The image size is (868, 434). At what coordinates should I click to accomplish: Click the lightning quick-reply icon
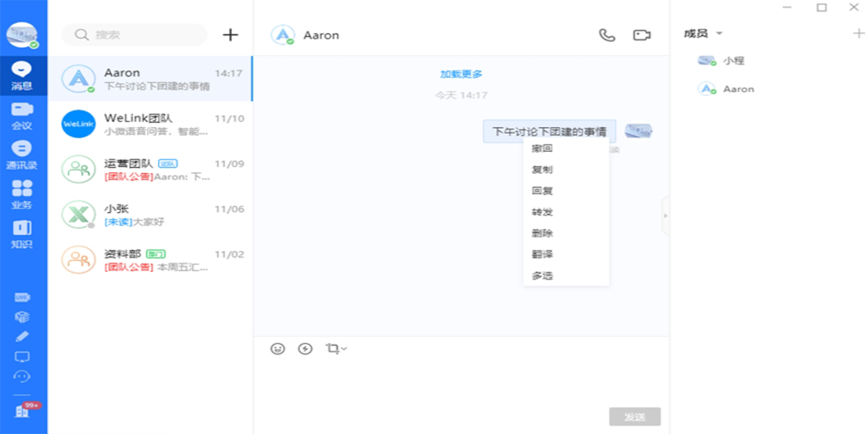305,349
